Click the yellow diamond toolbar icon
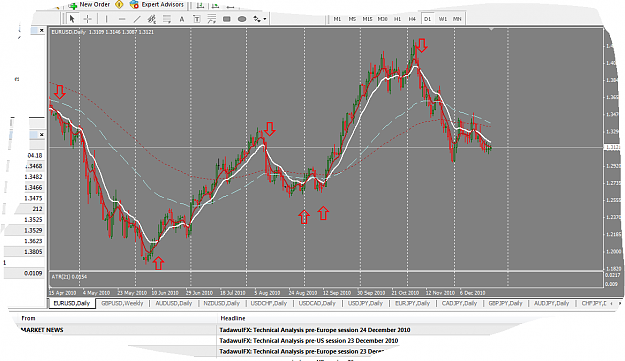The image size is (625, 361). 119,5
